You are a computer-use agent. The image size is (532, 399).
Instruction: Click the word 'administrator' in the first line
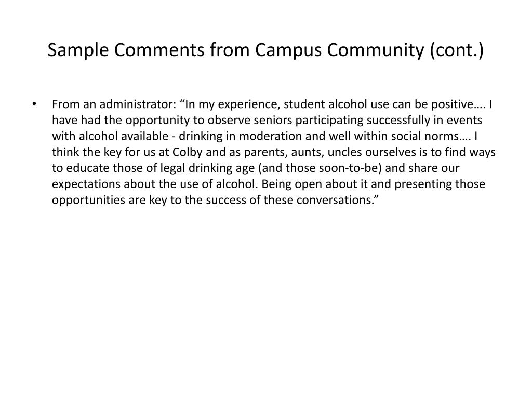pos(138,104)
